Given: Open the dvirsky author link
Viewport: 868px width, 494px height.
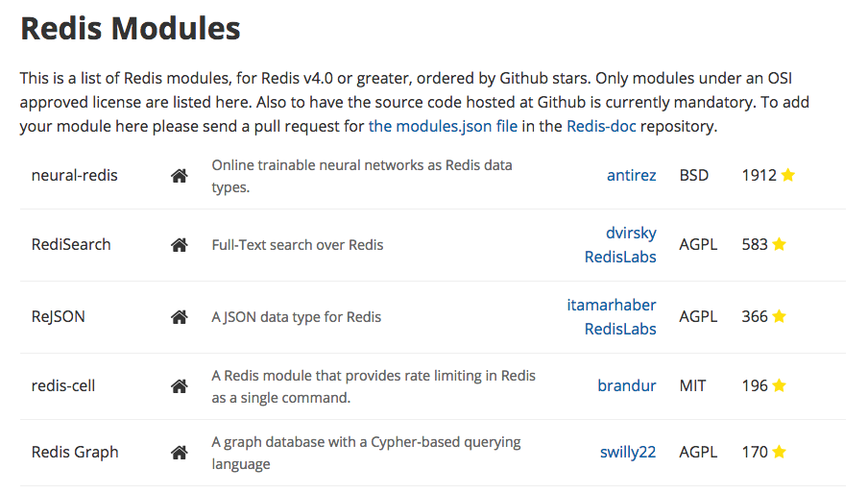Looking at the screenshot, I should 631,233.
